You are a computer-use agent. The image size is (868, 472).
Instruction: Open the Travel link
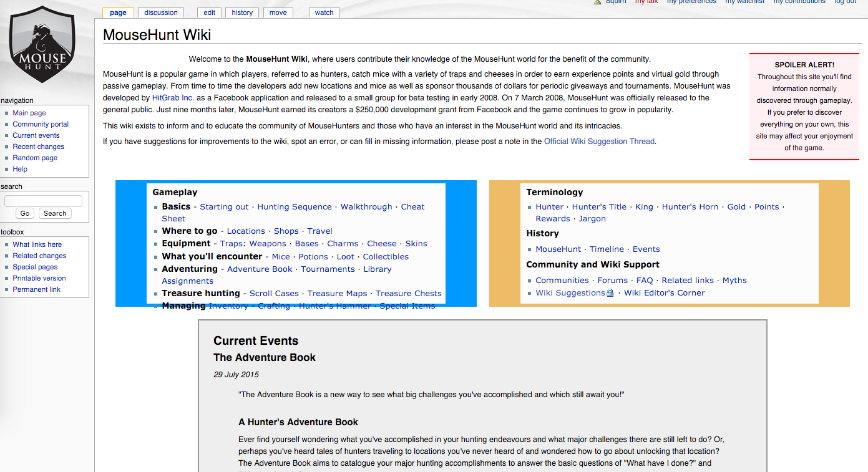pos(320,231)
